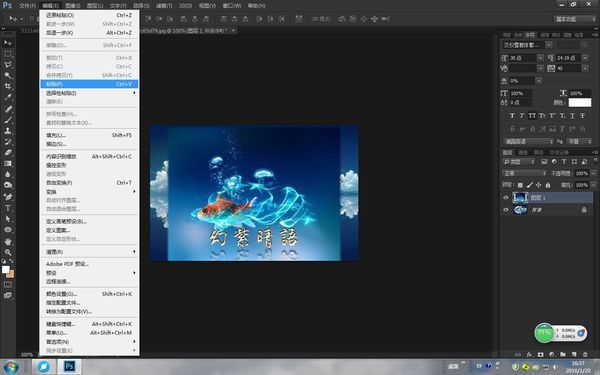The image size is (600, 375).
Task: Select the History Brush tool
Action: click(x=8, y=142)
